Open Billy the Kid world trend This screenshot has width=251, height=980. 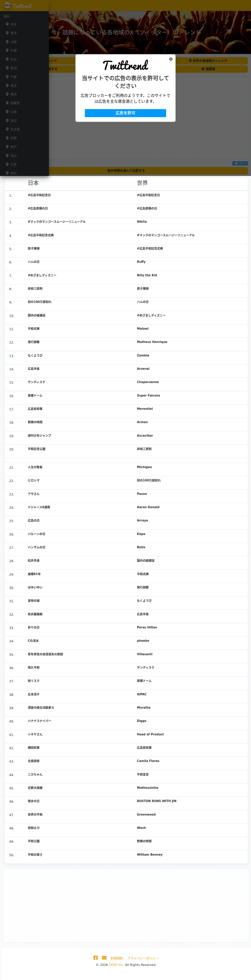pos(147,276)
